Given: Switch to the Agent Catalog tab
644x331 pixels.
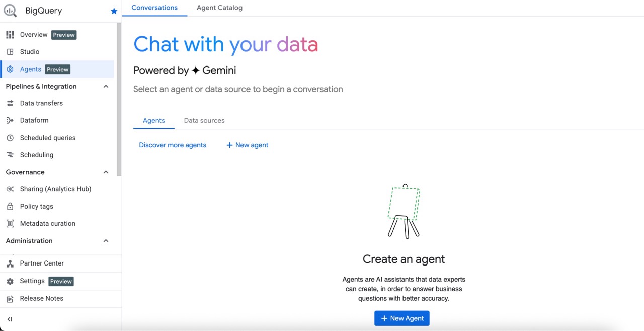Looking at the screenshot, I should click(219, 8).
